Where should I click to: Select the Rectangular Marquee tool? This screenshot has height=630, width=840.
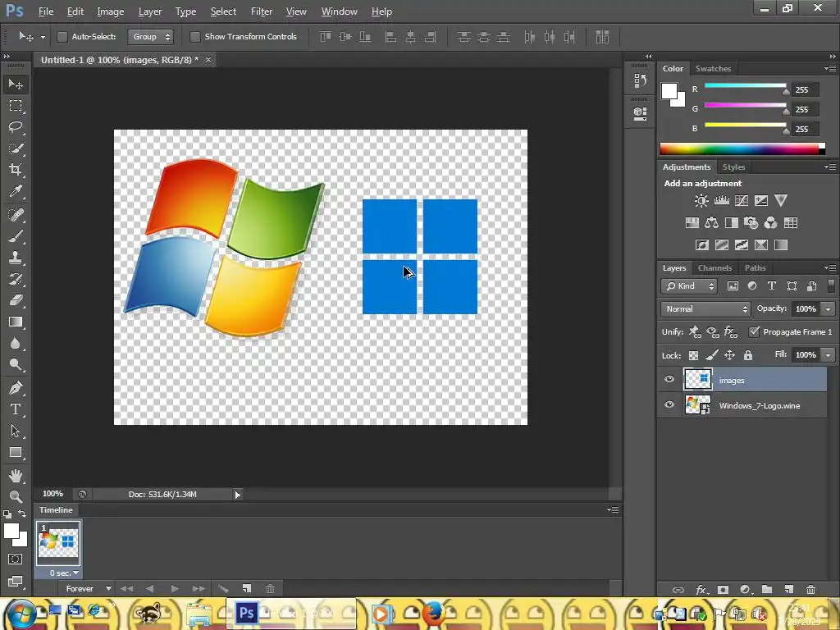click(x=16, y=106)
